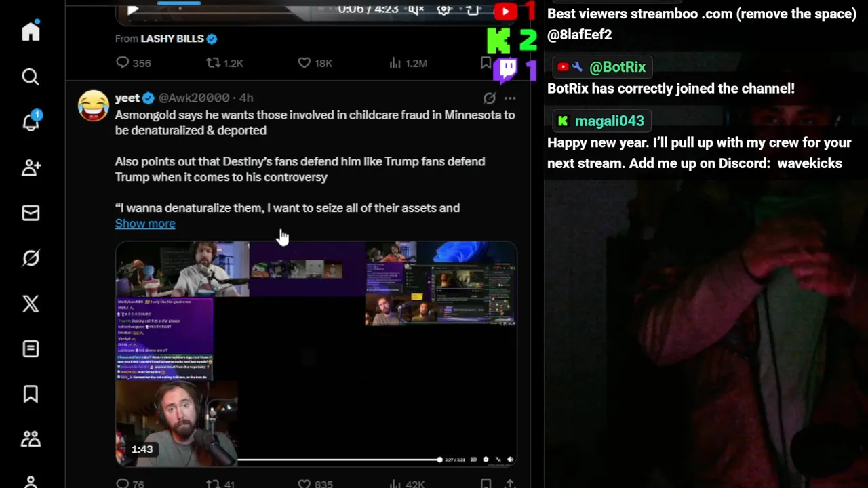Click magali043 chat username

tap(609, 121)
